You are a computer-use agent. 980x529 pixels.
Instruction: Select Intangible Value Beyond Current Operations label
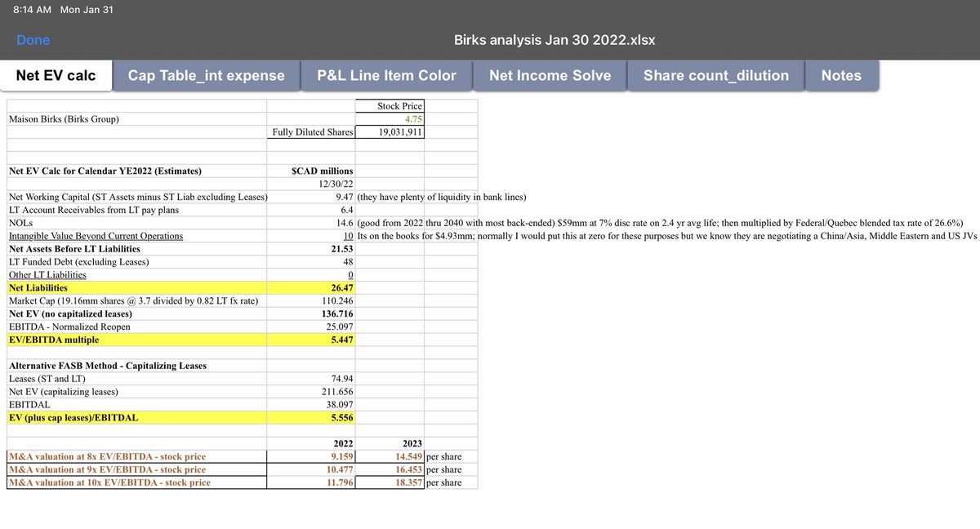[x=95, y=236]
